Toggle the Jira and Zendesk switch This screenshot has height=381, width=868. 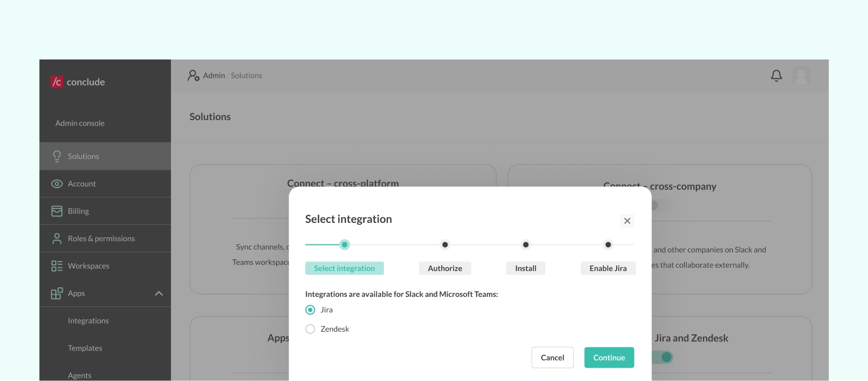(662, 357)
